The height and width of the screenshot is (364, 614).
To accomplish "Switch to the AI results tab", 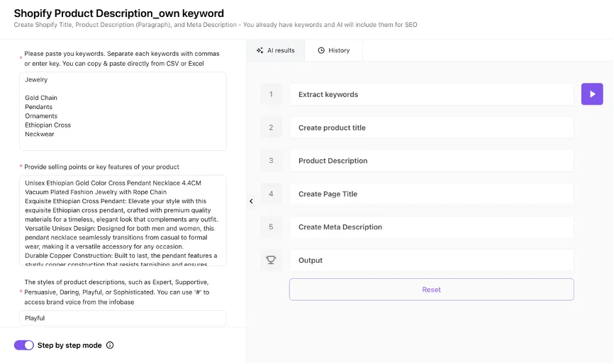I will (x=276, y=50).
